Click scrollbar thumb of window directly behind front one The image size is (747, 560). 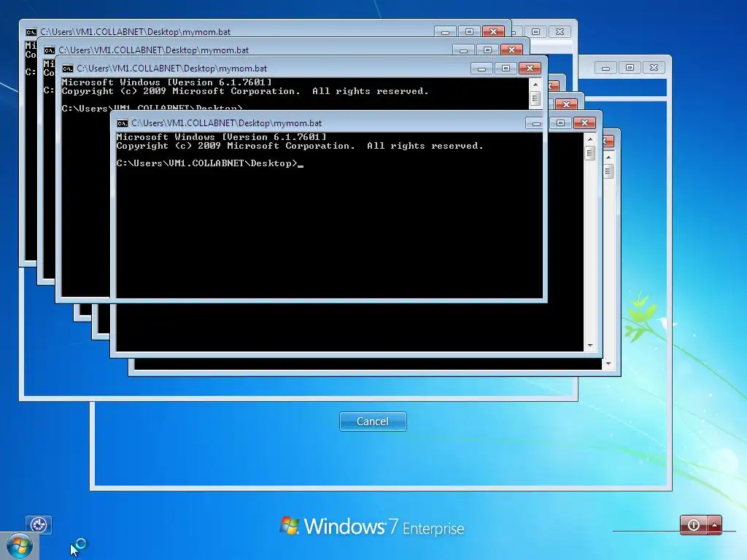click(x=535, y=98)
